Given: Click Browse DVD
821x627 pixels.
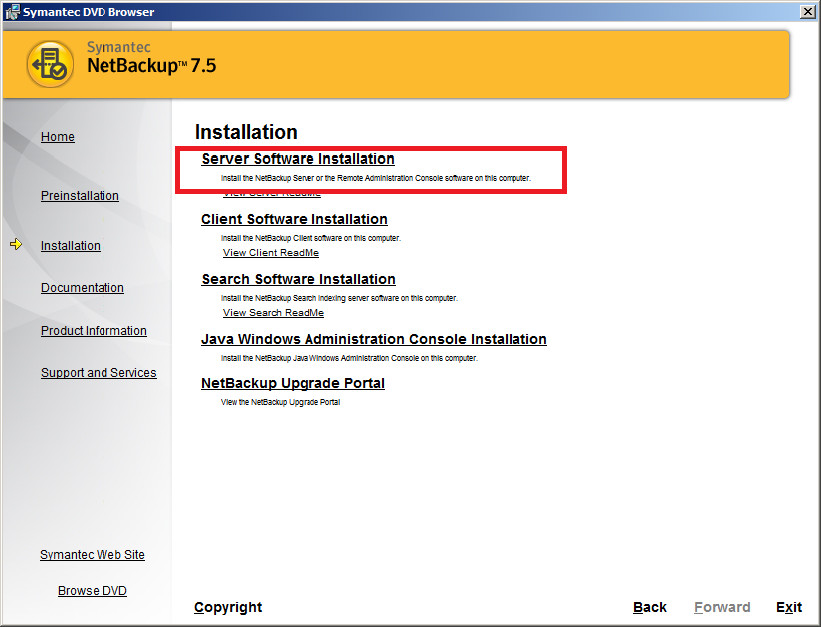Looking at the screenshot, I should (92, 591).
